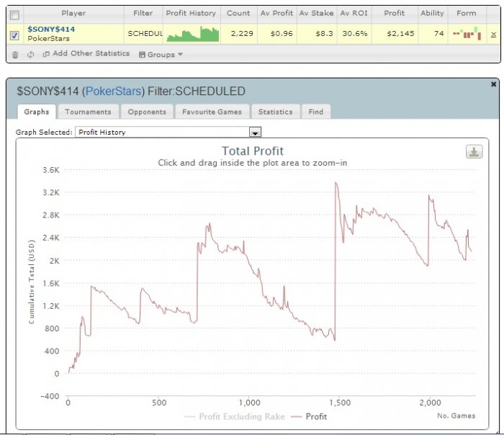Remove the $SONY$414 row with the x icon

tap(493, 35)
